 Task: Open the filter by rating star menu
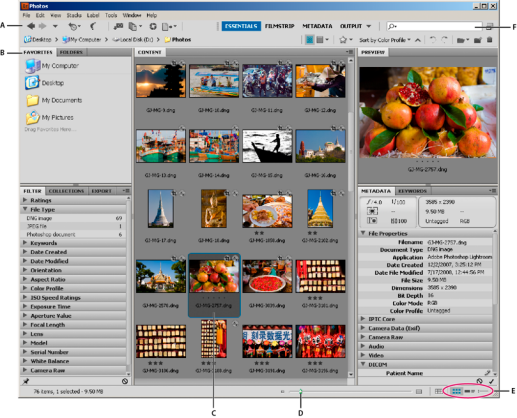[x=345, y=40]
